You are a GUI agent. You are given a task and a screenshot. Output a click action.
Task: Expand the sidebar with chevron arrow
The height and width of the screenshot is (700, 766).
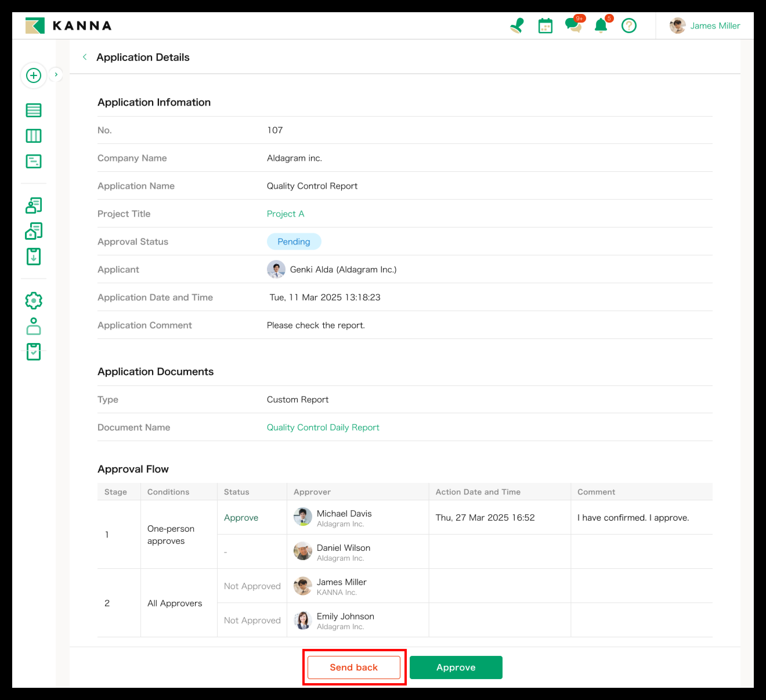tap(56, 75)
